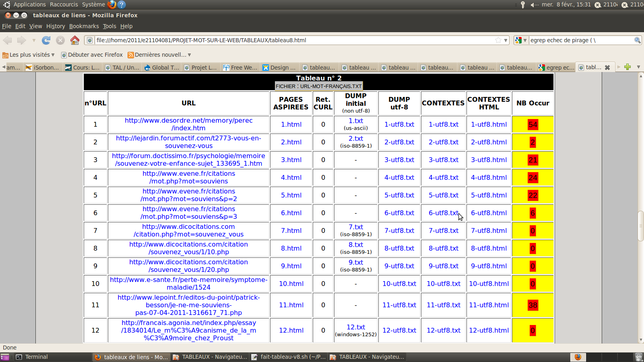Viewport: 644px width, 362px height.
Task: Click the Reload page icon
Action: point(46,40)
